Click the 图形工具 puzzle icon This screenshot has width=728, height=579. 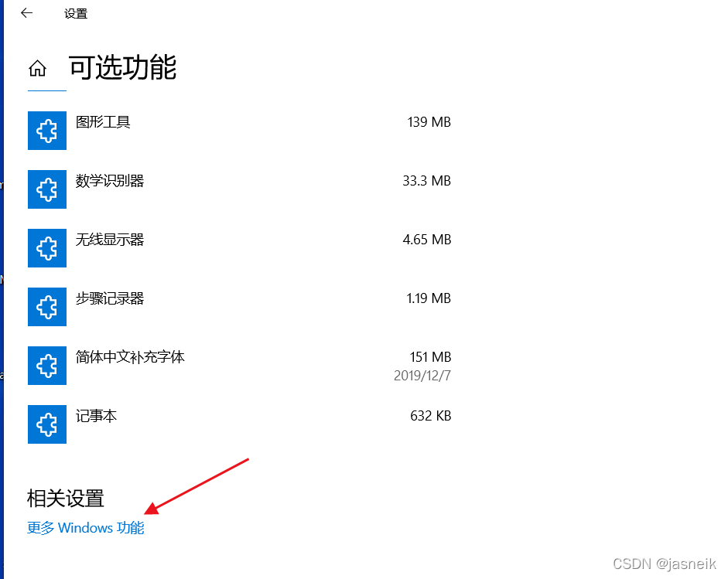[46, 131]
